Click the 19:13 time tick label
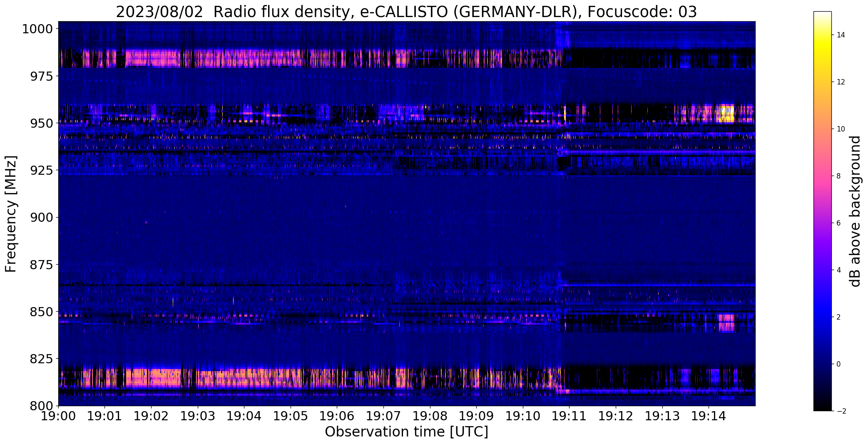The width and height of the screenshot is (868, 444). point(662,416)
